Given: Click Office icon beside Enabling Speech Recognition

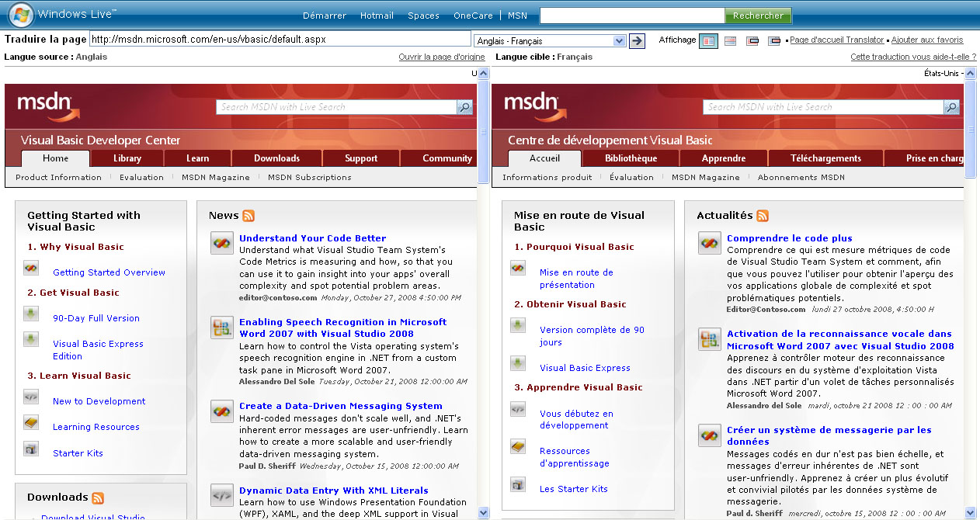Looking at the screenshot, I should tap(222, 327).
